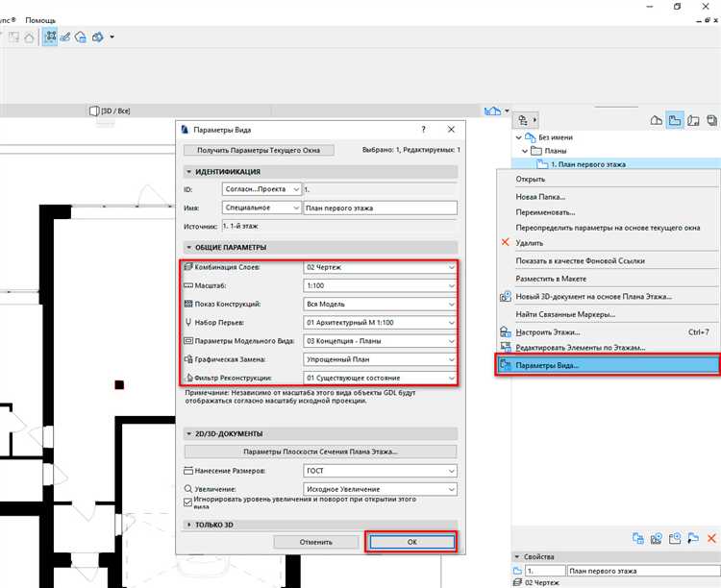Open the ID Согласн...Проекта dropdown
The width and height of the screenshot is (721, 588).
(261, 189)
